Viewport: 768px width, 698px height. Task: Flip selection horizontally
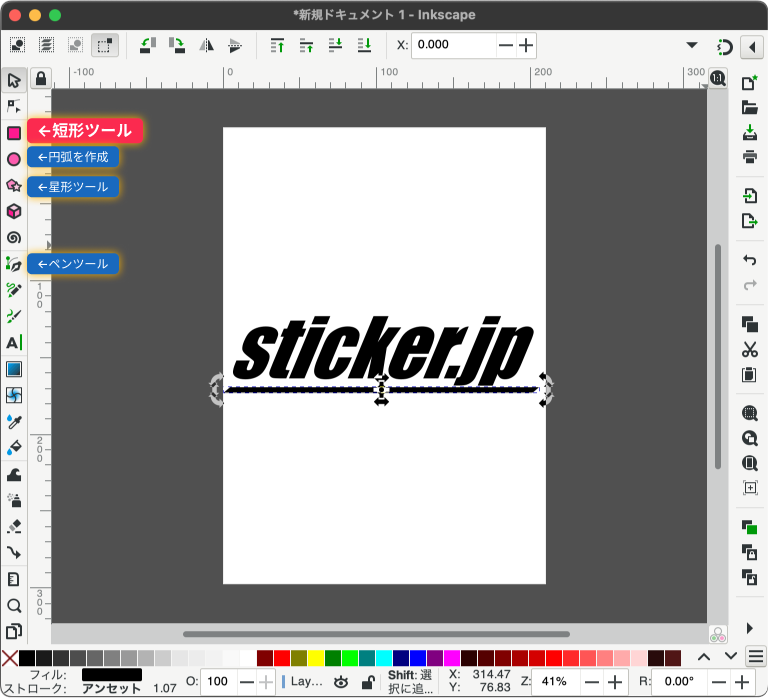coord(206,45)
